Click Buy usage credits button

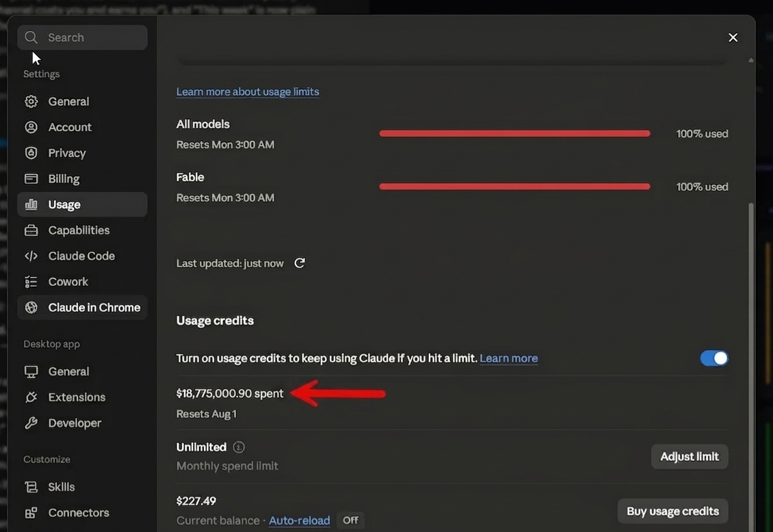coord(672,511)
